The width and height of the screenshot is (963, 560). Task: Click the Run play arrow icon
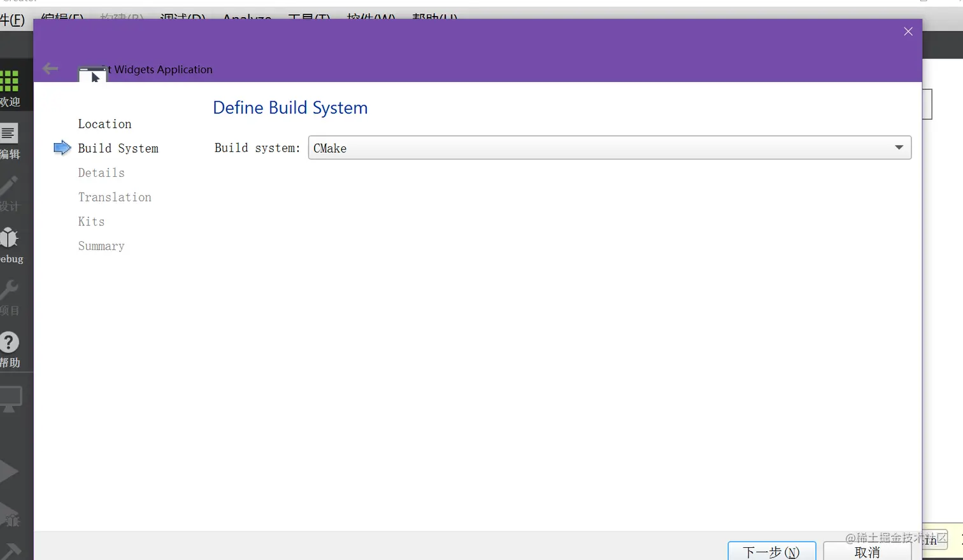pos(9,472)
